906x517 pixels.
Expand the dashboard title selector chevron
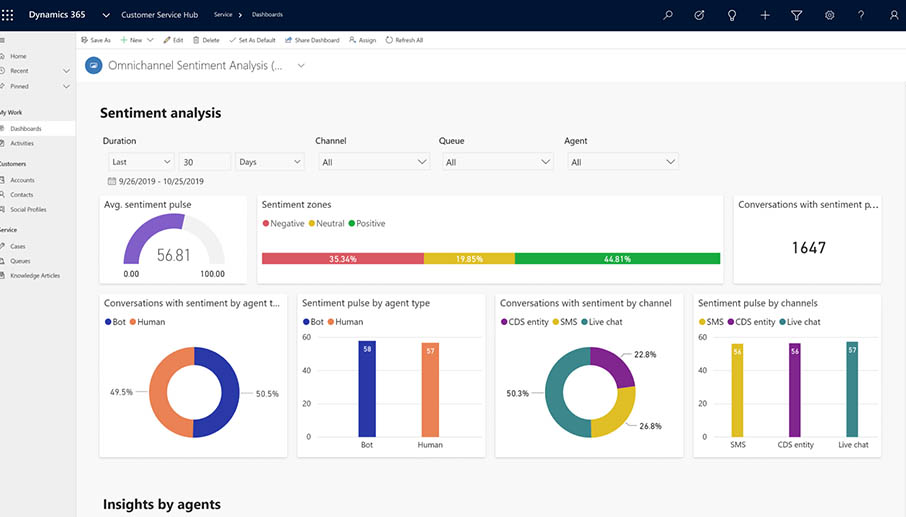pyautogui.click(x=300, y=66)
